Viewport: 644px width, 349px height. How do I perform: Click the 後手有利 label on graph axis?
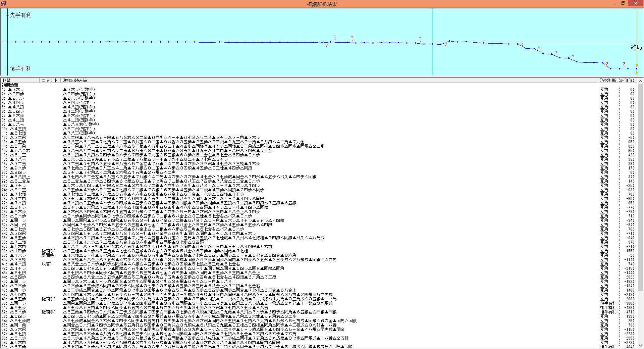click(20, 69)
